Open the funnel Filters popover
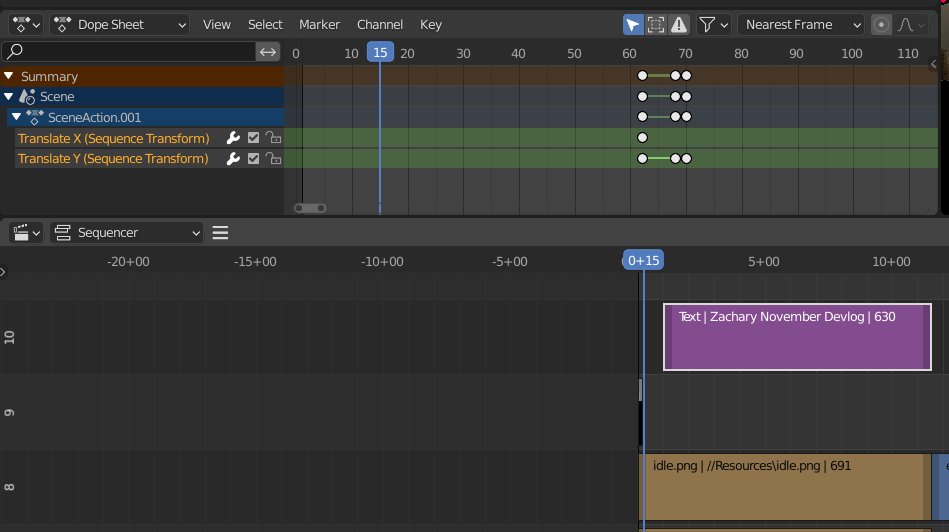 713,25
